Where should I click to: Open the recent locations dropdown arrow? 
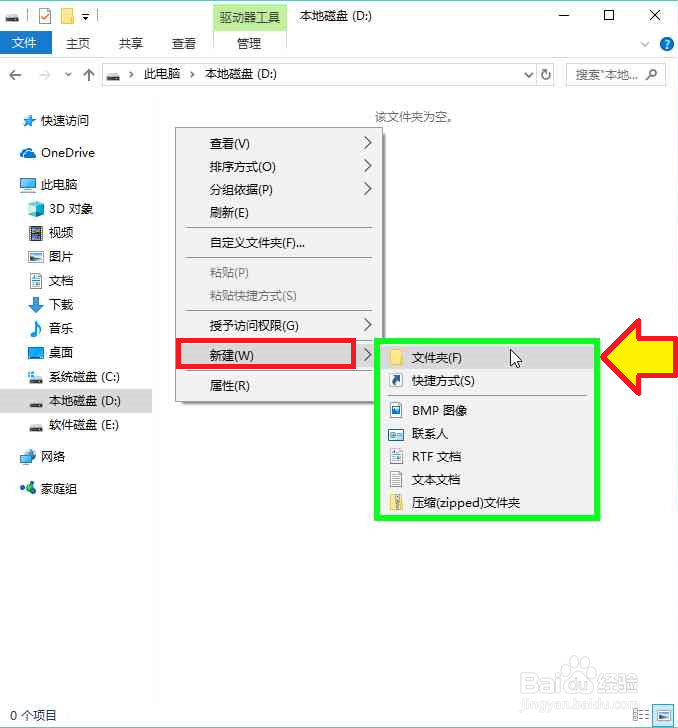point(68,74)
